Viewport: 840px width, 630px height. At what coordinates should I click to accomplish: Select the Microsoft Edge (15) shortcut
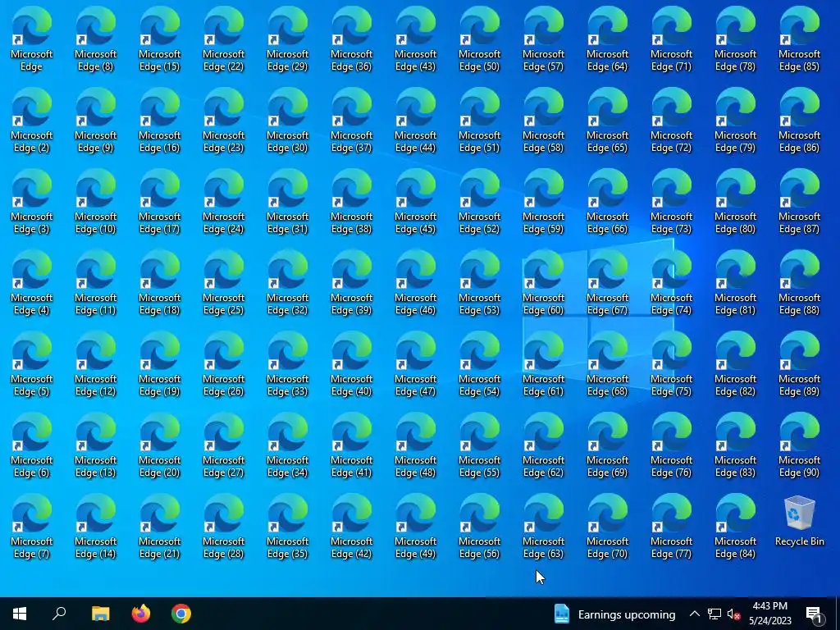click(160, 39)
